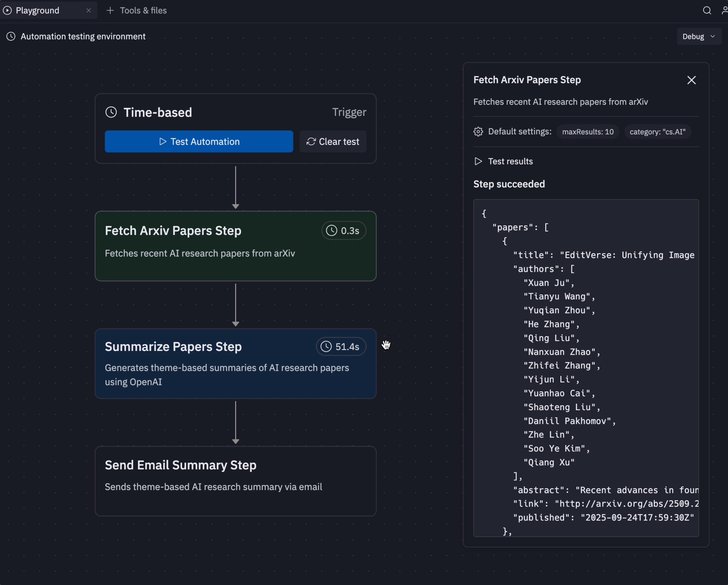Click the "papers": [ line in JSON output
728x585 pixels.
click(520, 228)
